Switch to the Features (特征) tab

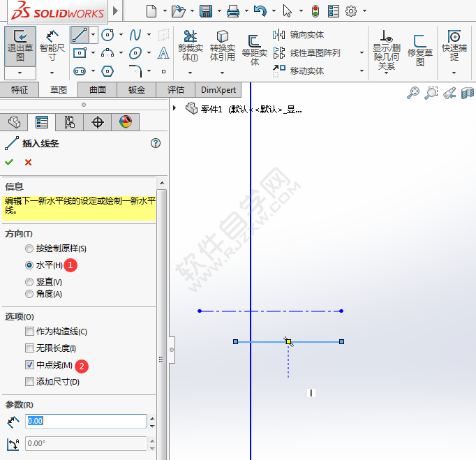[x=20, y=90]
